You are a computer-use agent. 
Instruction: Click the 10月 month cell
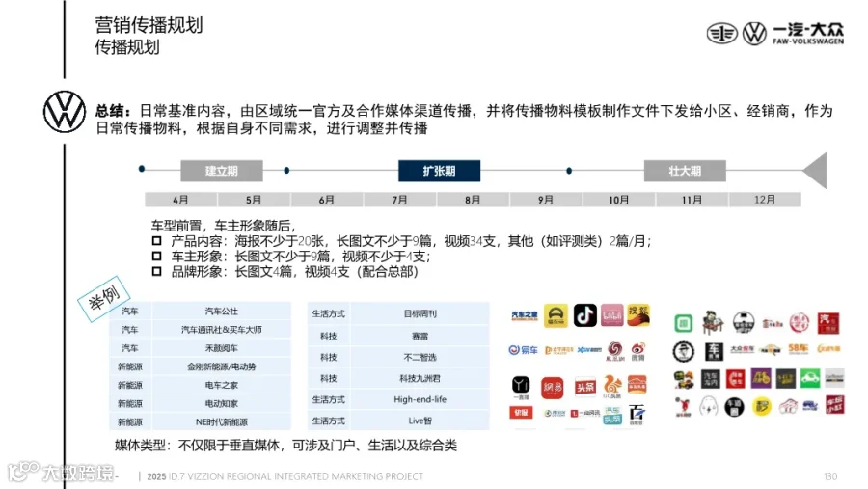(x=619, y=200)
